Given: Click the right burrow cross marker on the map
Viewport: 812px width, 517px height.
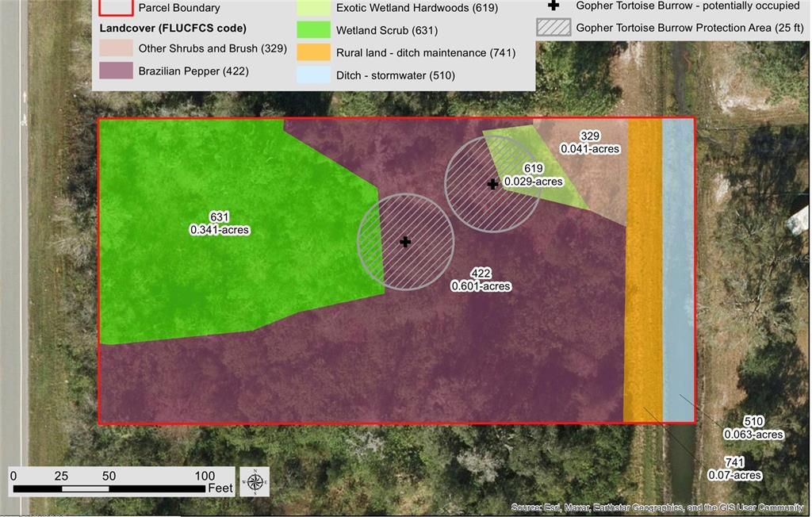Looking at the screenshot, I should [x=492, y=183].
